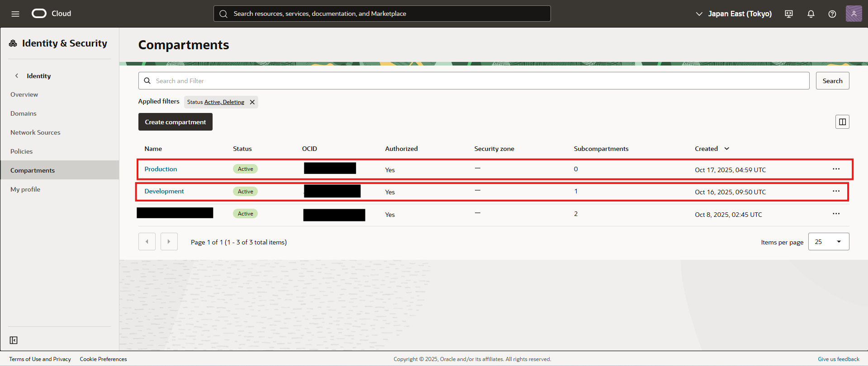Click the Security zone column header

[x=494, y=149]
